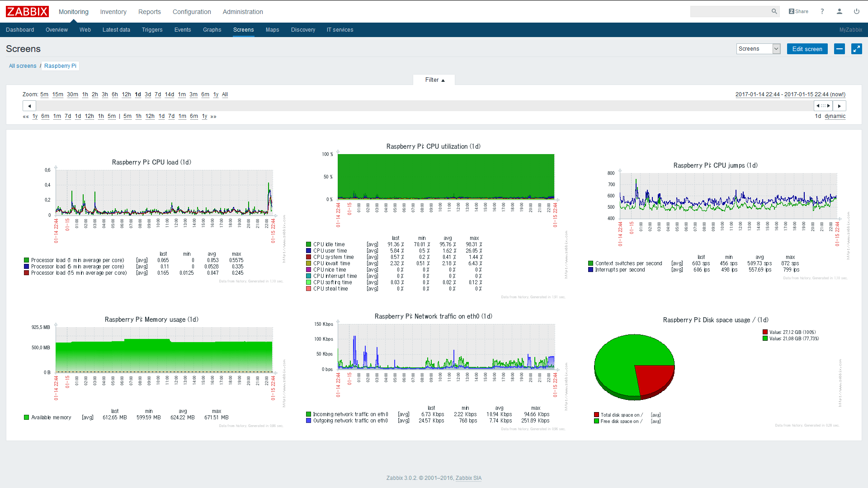The height and width of the screenshot is (488, 868).
Task: Open the 'All screens' breadcrumb link
Action: coord(23,66)
